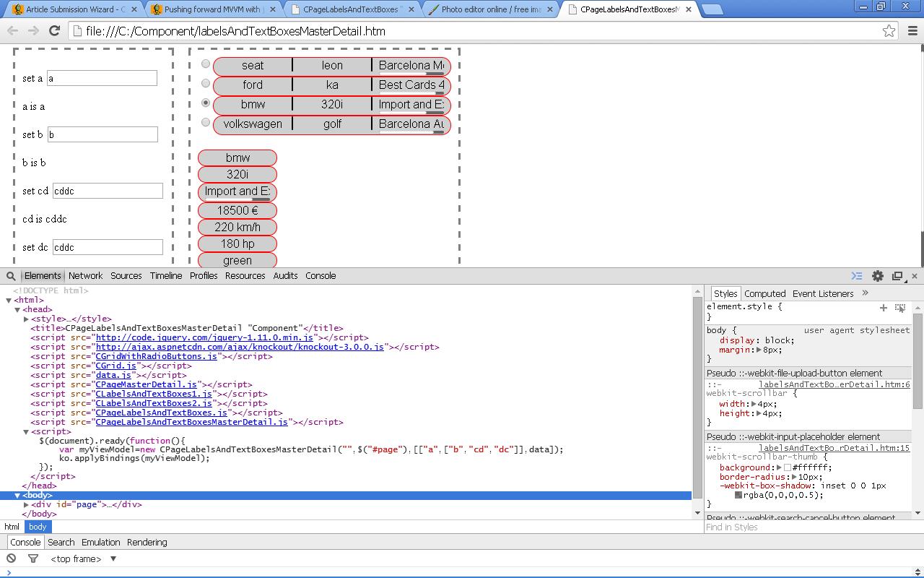Go forward in browser history
Screen dimensions: 924x578
[x=33, y=31]
